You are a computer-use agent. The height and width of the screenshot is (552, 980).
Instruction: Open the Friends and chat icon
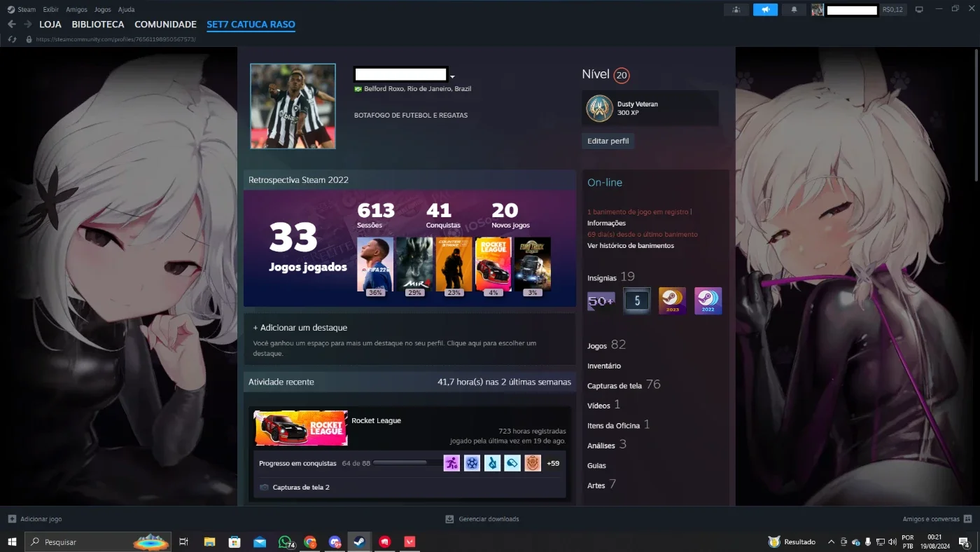coord(967,519)
